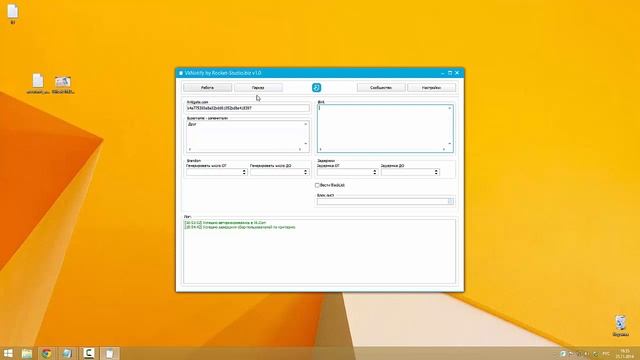
Task: Open the Работа section button
Action: point(207,88)
